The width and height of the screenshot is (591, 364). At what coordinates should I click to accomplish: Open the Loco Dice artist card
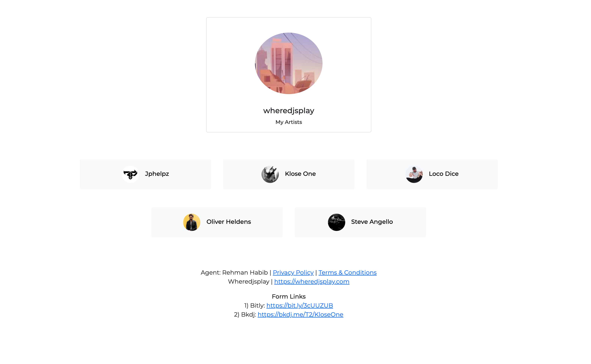(432, 174)
